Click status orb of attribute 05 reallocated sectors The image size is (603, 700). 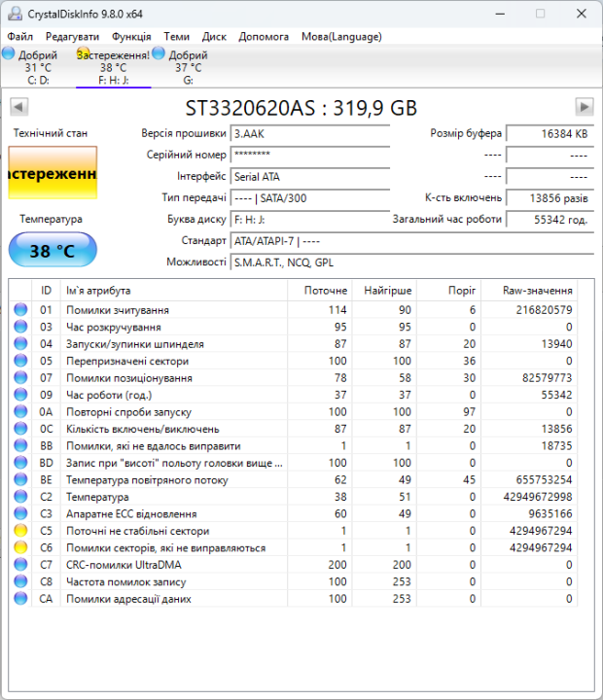point(20,361)
